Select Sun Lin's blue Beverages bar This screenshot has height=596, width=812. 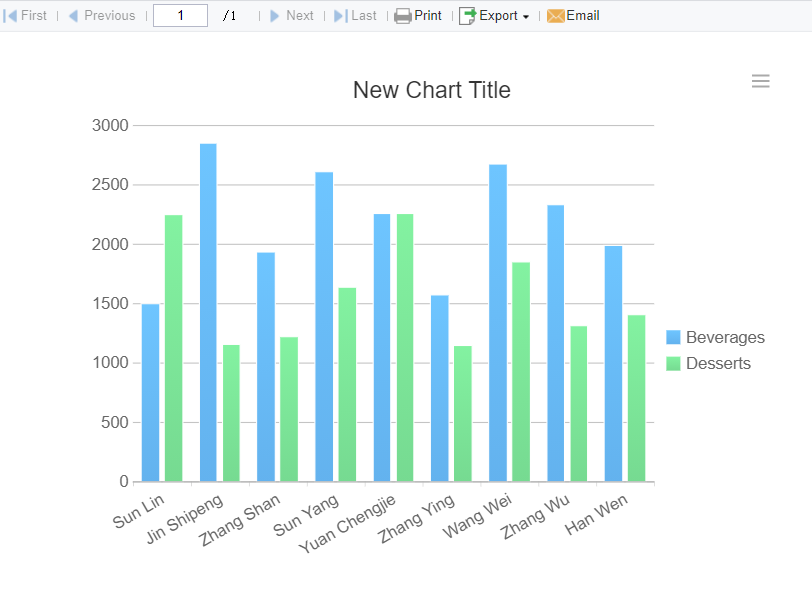[x=151, y=393]
